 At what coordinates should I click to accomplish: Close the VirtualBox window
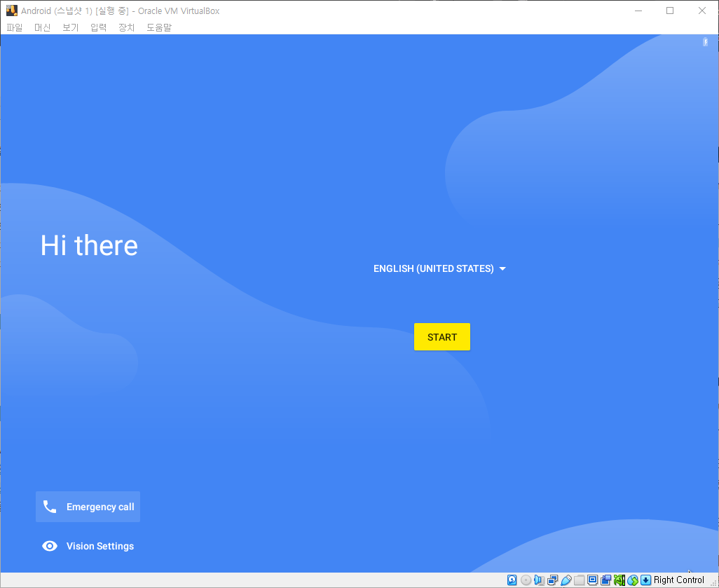pyautogui.click(x=702, y=11)
